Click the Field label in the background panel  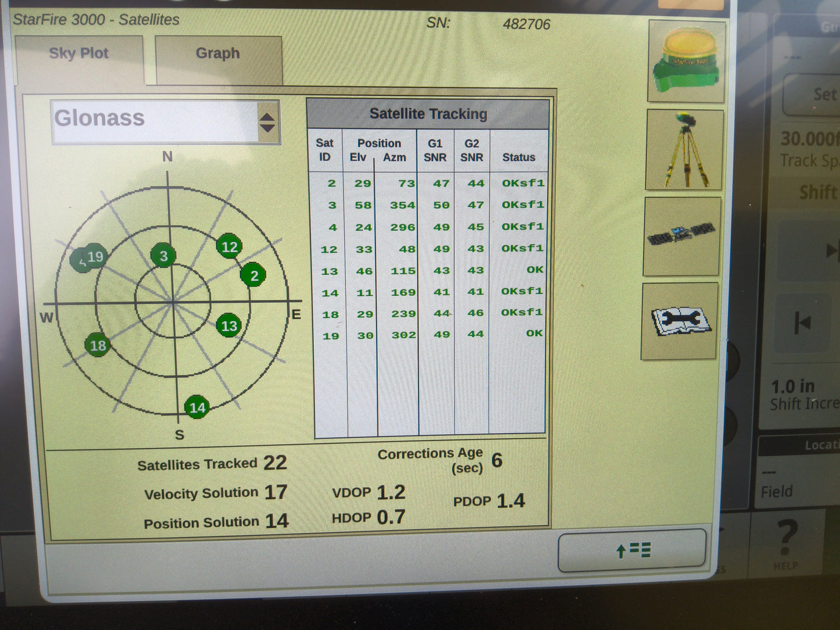[x=777, y=492]
